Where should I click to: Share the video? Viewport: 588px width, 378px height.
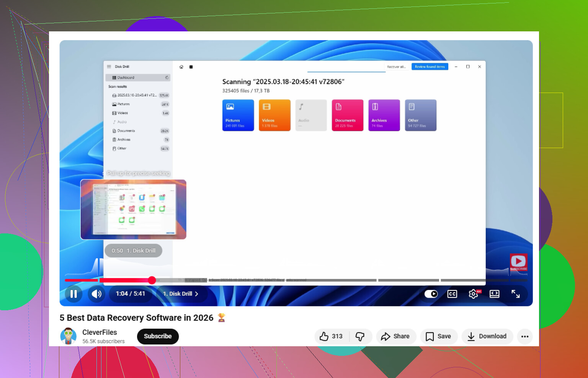396,336
